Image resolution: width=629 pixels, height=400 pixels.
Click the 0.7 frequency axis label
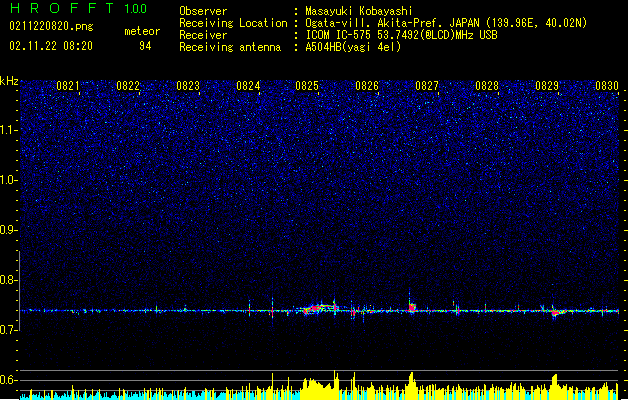(9, 330)
